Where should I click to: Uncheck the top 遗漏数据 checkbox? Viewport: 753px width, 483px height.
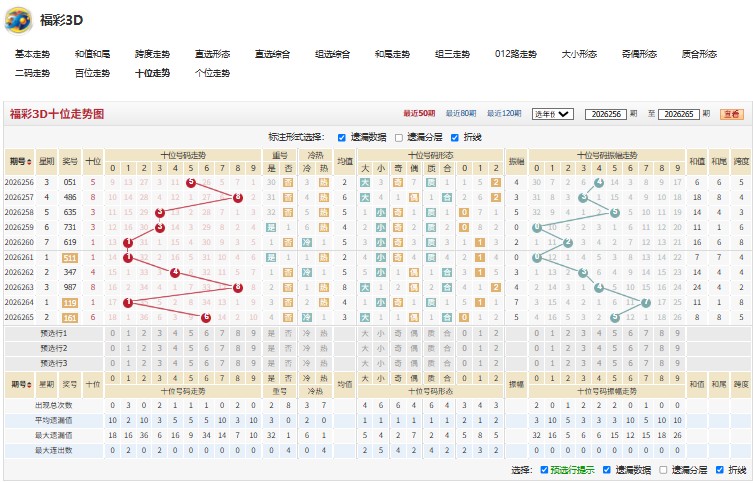pyautogui.click(x=341, y=138)
